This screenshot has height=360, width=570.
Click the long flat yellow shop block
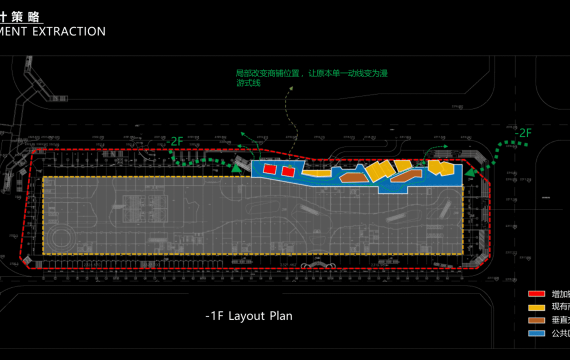[317, 173]
